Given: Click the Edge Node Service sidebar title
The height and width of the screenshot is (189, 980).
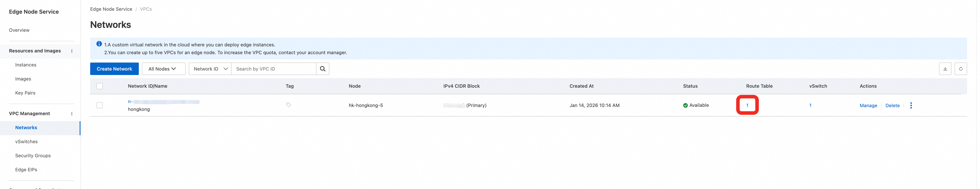Looking at the screenshot, I should [x=34, y=12].
